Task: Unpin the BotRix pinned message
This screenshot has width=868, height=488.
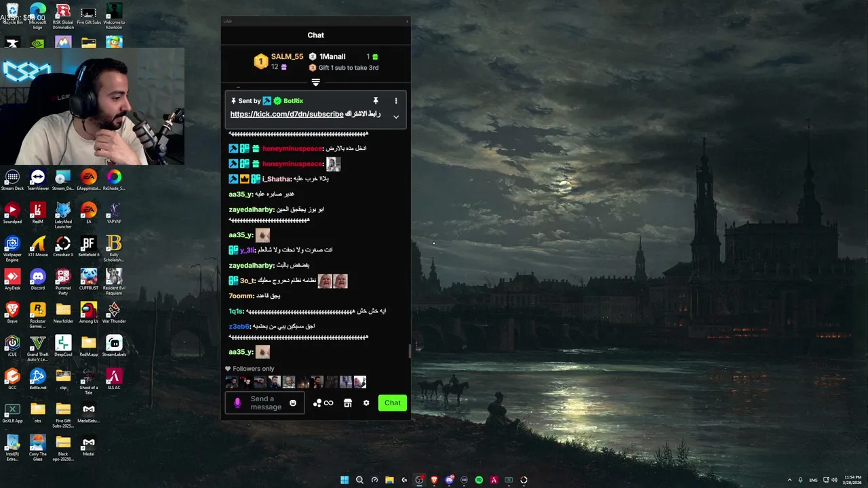Action: pyautogui.click(x=375, y=101)
